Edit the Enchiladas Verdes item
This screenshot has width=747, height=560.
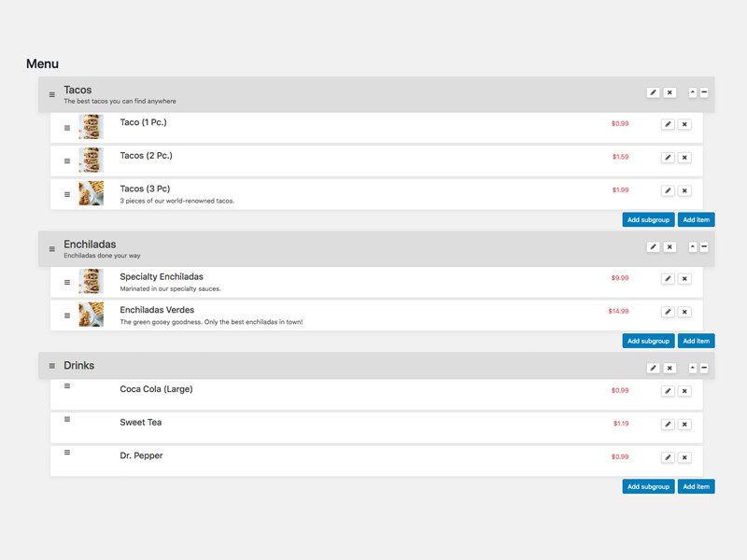[x=668, y=312]
